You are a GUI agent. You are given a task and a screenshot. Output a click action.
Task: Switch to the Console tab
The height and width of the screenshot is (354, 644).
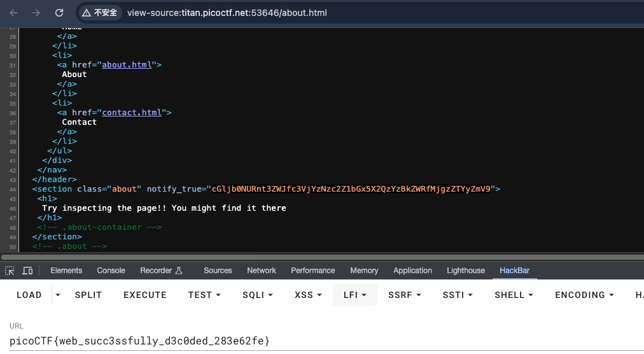pos(111,271)
